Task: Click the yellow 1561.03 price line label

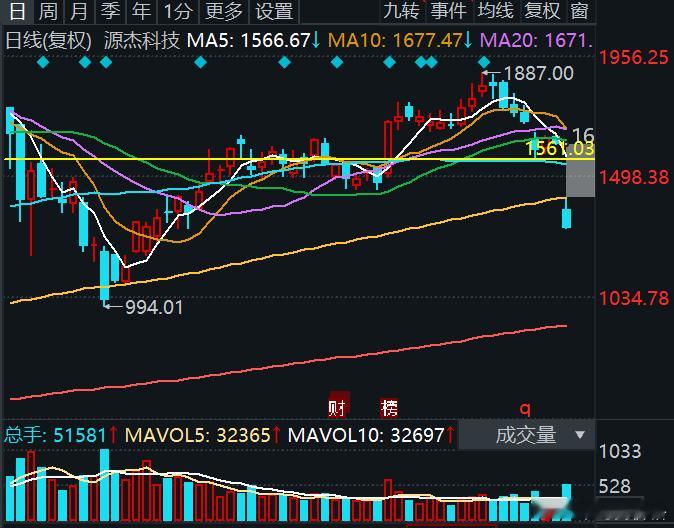Action: (x=560, y=149)
